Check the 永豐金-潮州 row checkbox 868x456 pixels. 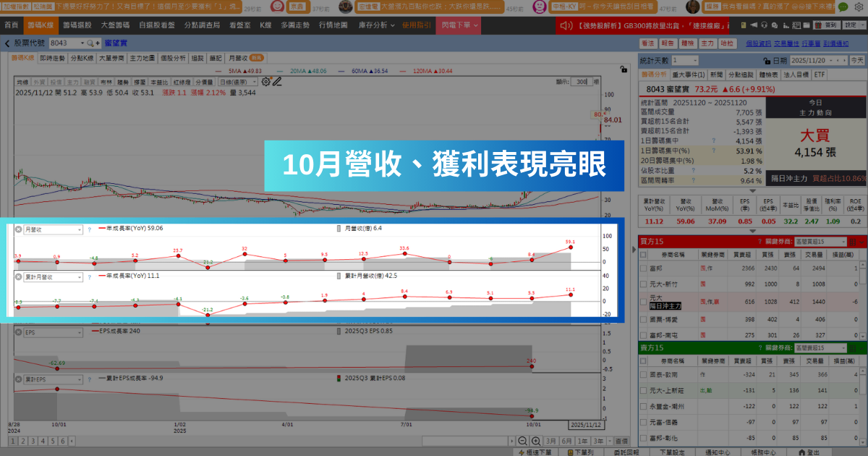[x=644, y=406]
